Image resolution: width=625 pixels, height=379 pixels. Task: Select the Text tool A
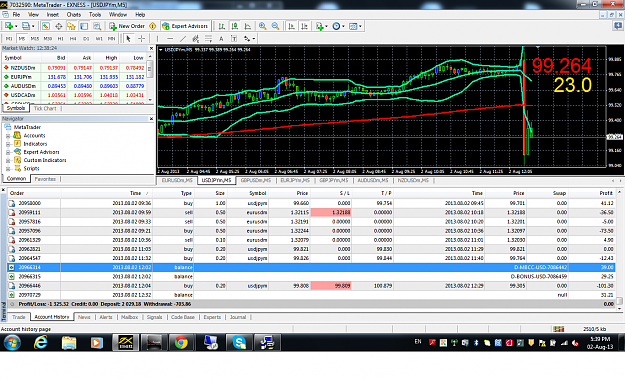pyautogui.click(x=221, y=39)
